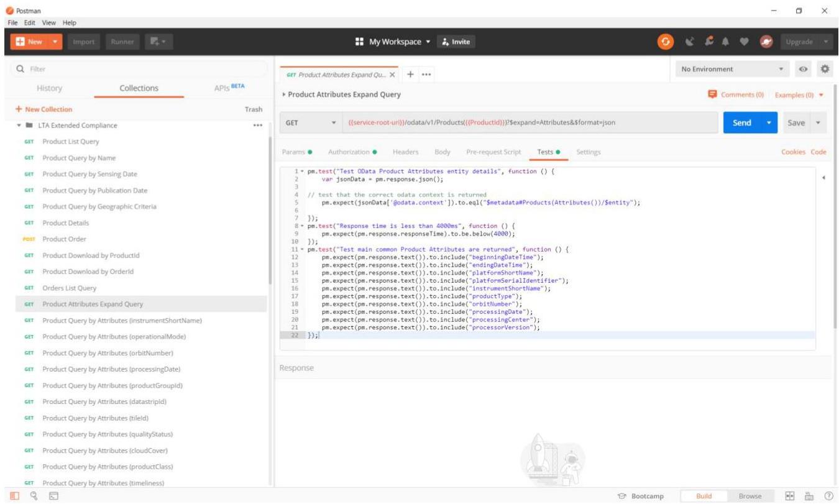Show notifications via the bell icon
The width and height of the screenshot is (839, 504).
724,42
